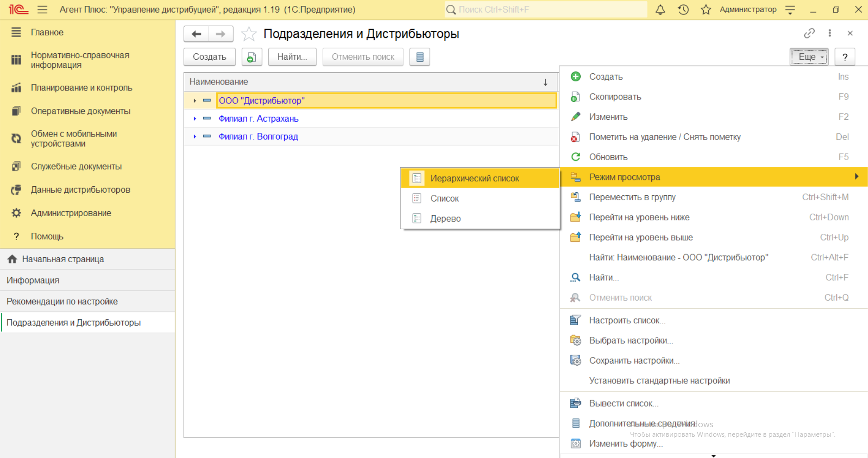The height and width of the screenshot is (458, 868).
Task: Expand the ООО "Дистрибьютор" row
Action: tap(195, 100)
